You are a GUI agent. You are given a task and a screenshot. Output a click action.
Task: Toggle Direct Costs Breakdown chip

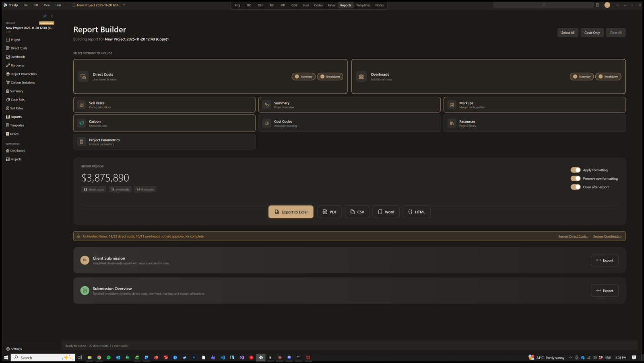click(330, 76)
